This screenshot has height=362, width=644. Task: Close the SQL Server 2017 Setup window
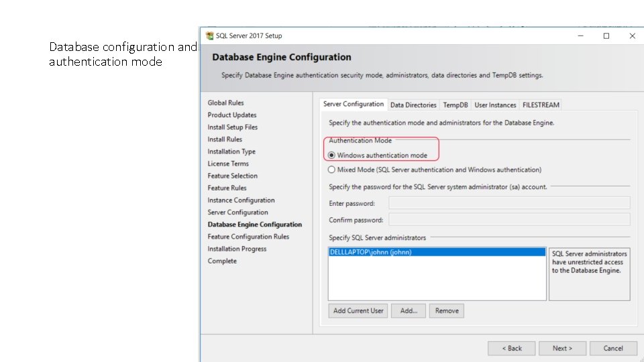coord(632,36)
